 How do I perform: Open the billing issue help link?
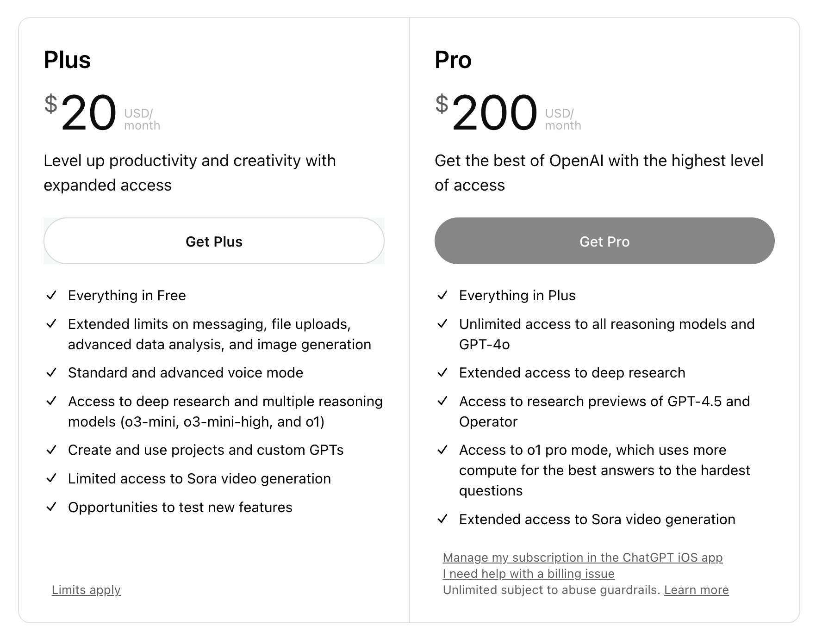point(529,574)
